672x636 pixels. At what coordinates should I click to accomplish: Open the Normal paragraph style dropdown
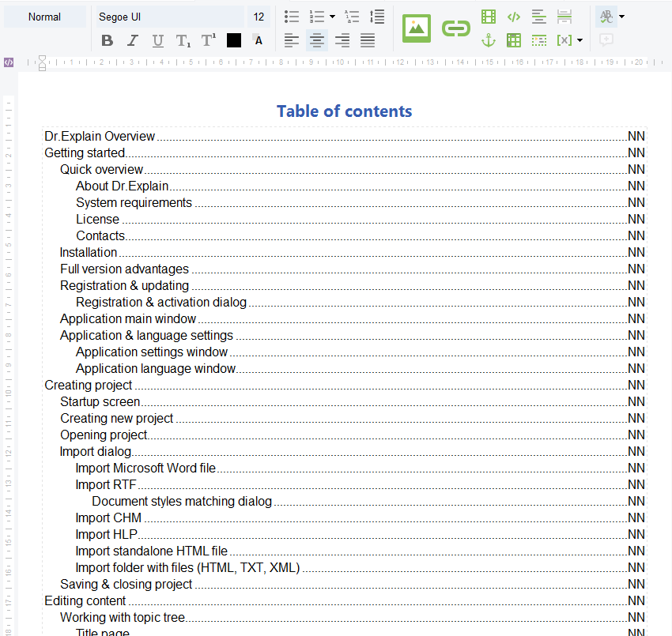click(45, 17)
